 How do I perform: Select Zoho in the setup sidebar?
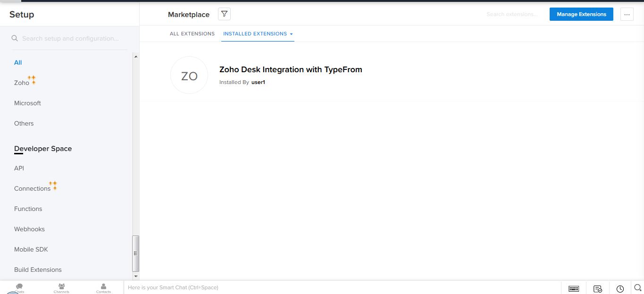click(x=22, y=83)
